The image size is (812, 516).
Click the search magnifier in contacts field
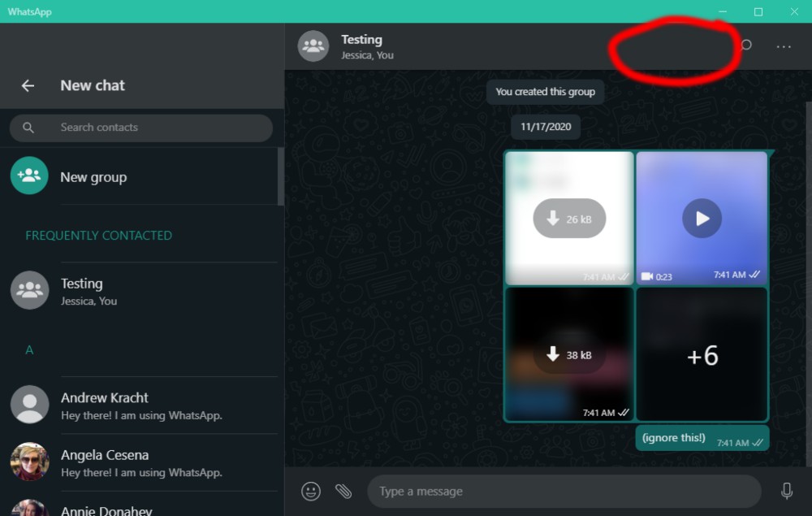(28, 128)
